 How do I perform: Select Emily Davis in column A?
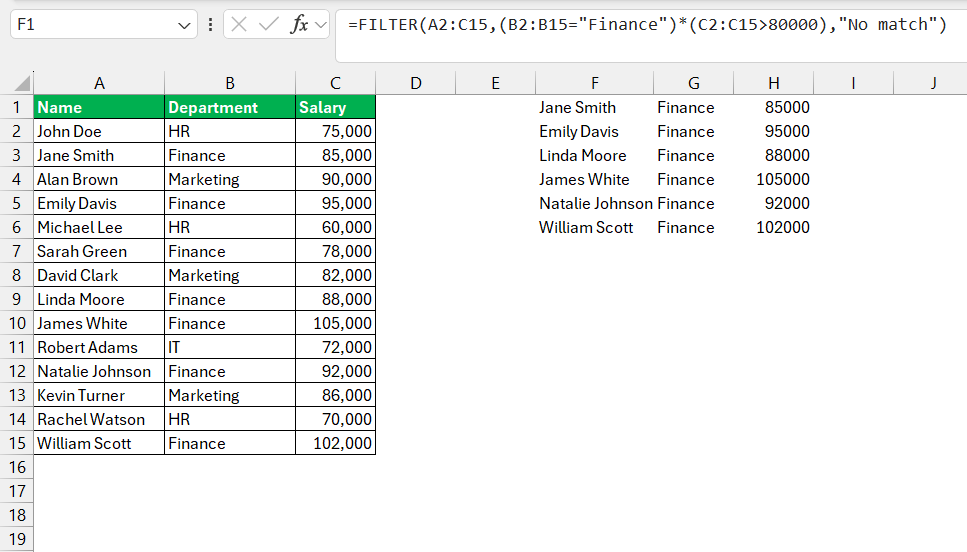(99, 204)
